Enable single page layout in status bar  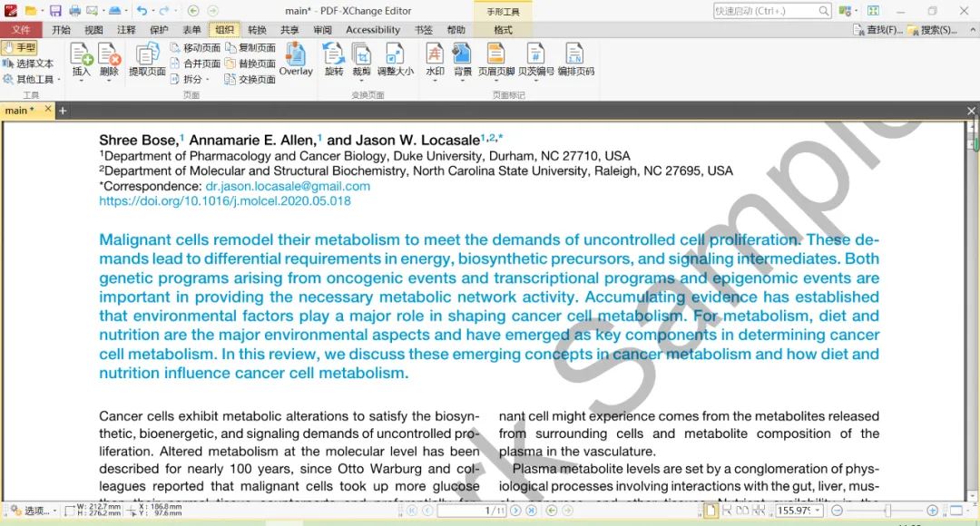coord(710,511)
